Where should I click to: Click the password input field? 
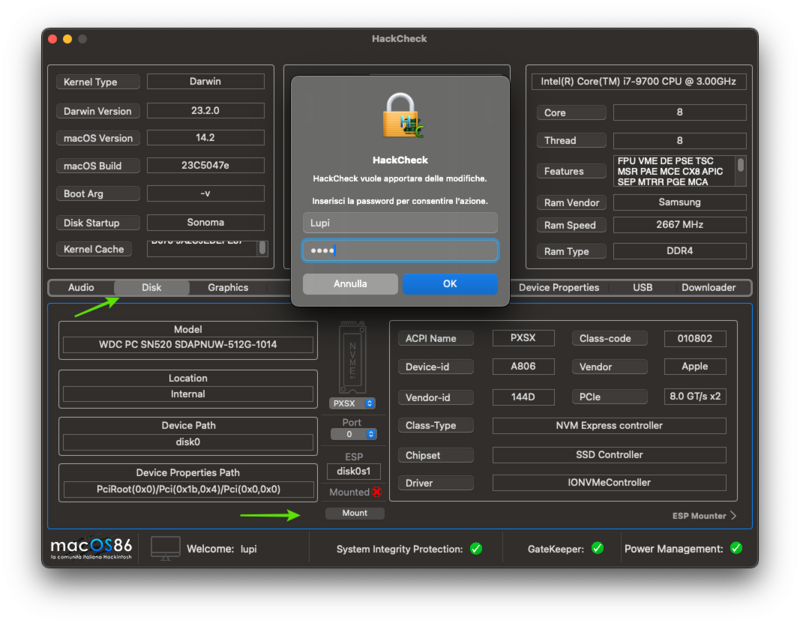(400, 250)
